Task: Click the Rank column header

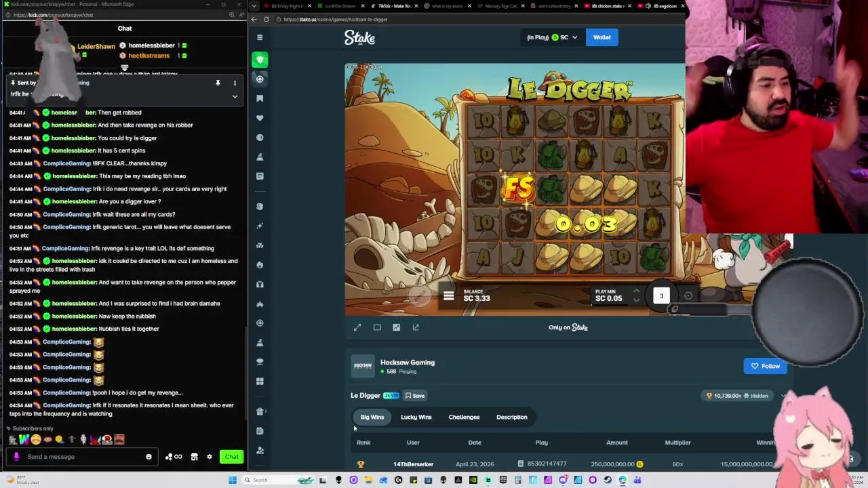Action: tap(363, 443)
